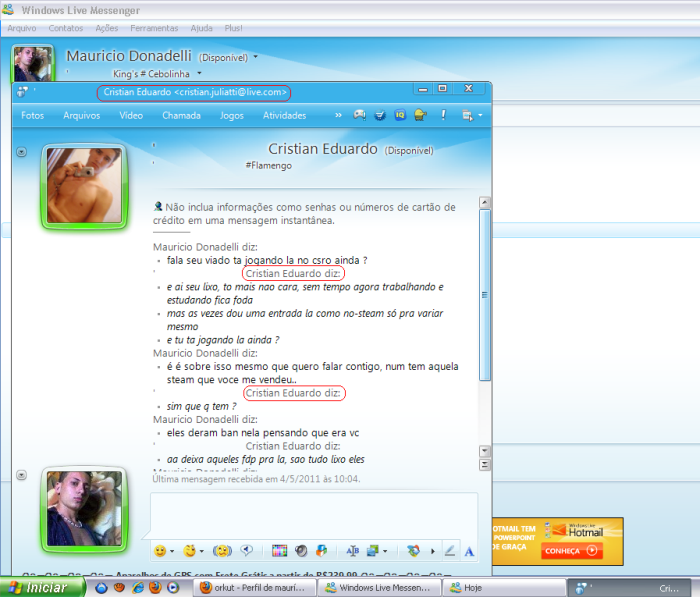Change font with the blue A icon
The width and height of the screenshot is (700, 597).
click(x=469, y=551)
